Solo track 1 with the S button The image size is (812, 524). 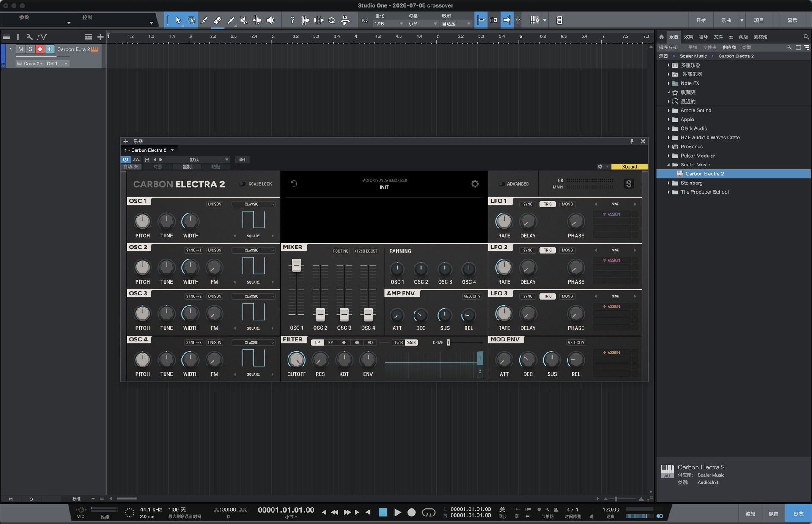[x=30, y=49]
